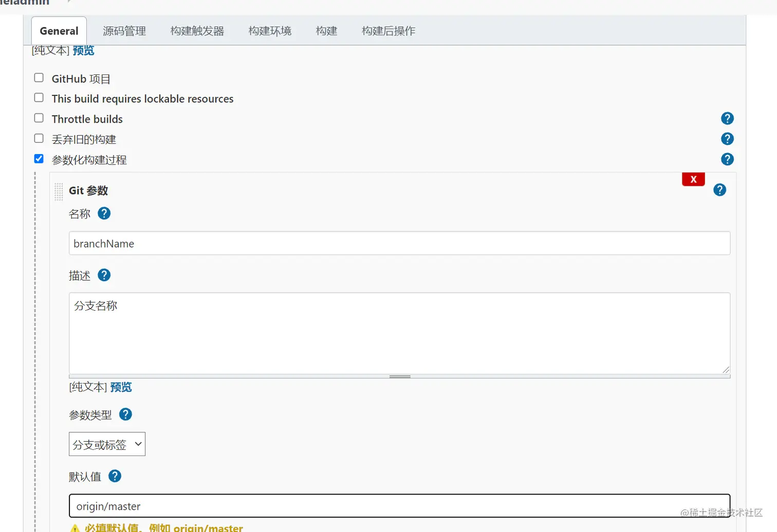Grab the Git 参数 drag handle
The width and height of the screenshot is (777, 532).
pyautogui.click(x=59, y=192)
